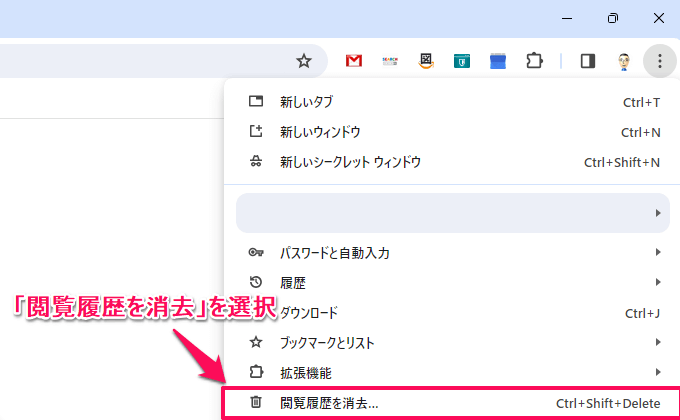This screenshot has height=420, width=680.
Task: Click the SEARCH extension icon
Action: click(x=390, y=61)
